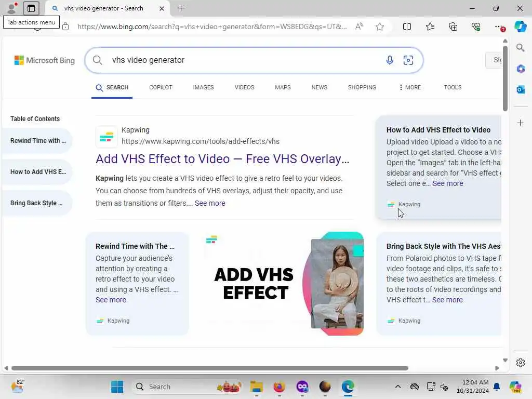Image resolution: width=532 pixels, height=399 pixels.
Task: Open Collections icon
Action: (x=453, y=26)
